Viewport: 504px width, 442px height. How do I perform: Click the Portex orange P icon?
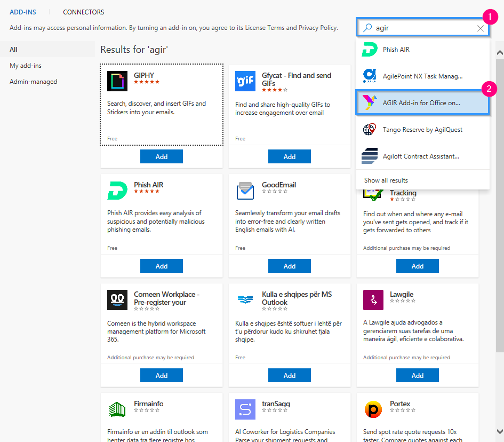point(373,409)
